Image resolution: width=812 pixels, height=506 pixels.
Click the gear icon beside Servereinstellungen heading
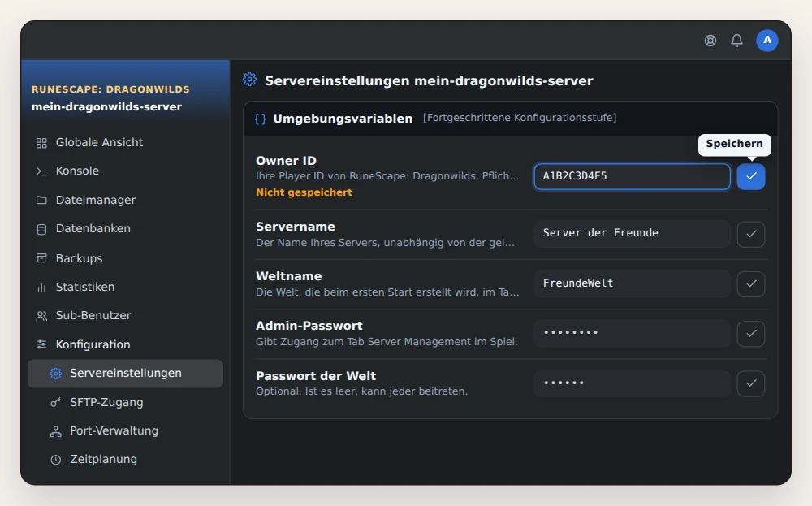[249, 80]
